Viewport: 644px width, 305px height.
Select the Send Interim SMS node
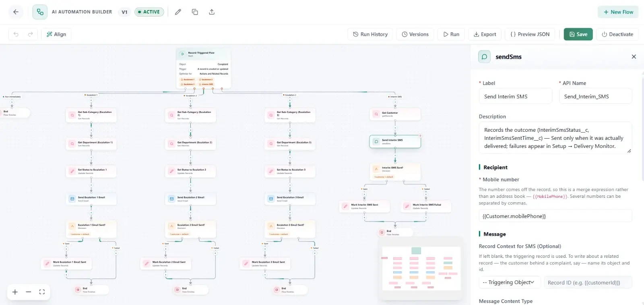[x=395, y=141]
